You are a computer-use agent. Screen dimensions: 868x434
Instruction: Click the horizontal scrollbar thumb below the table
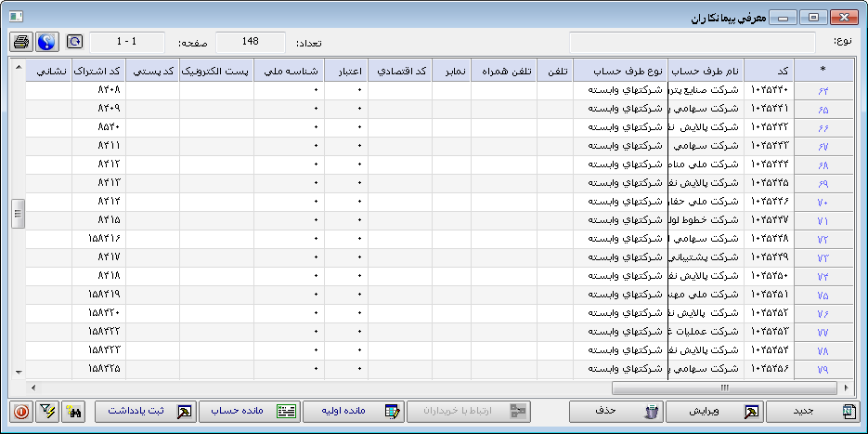coord(724,388)
